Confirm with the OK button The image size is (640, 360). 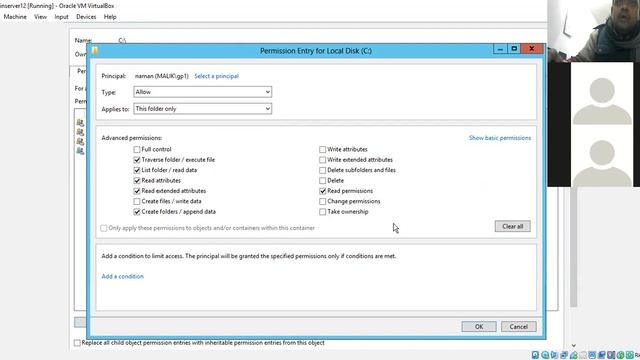coord(479,327)
